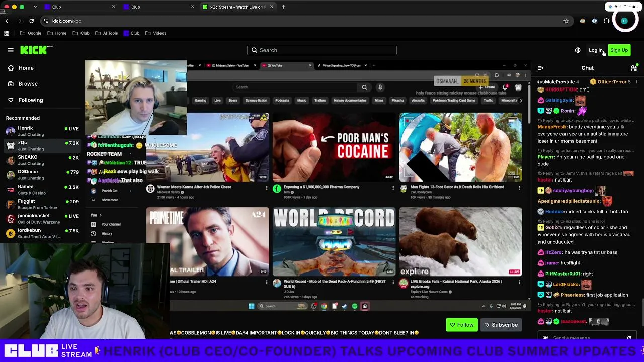Image resolution: width=644 pixels, height=362 pixels.
Task: Close the xQc Stream browser tab
Action: [x=271, y=7]
